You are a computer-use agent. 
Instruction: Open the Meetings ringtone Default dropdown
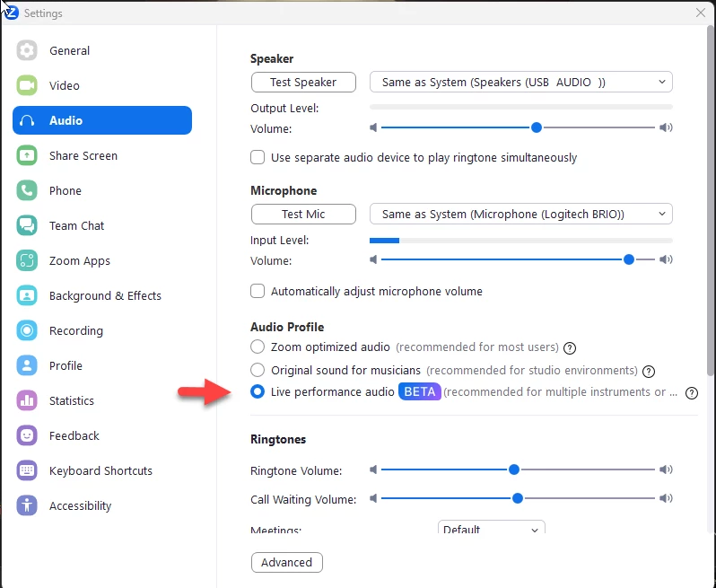click(492, 527)
